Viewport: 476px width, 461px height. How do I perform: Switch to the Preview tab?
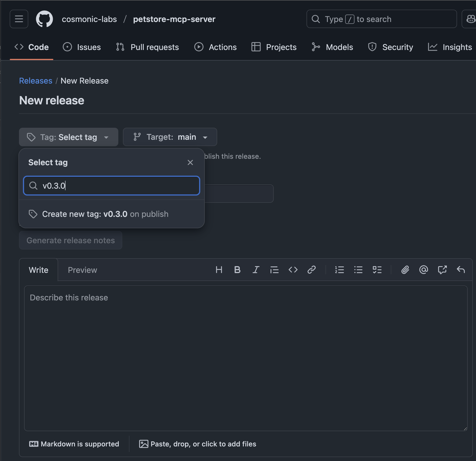(x=82, y=270)
